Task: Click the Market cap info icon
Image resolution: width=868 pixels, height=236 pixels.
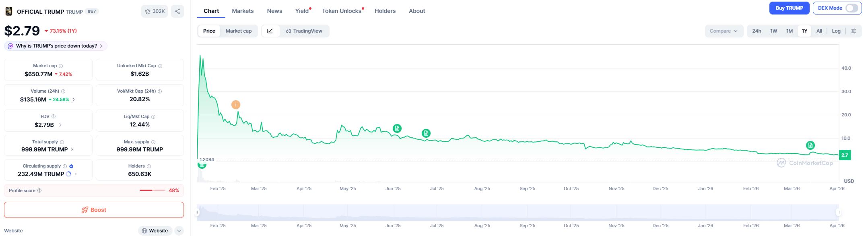Action: tap(61, 66)
